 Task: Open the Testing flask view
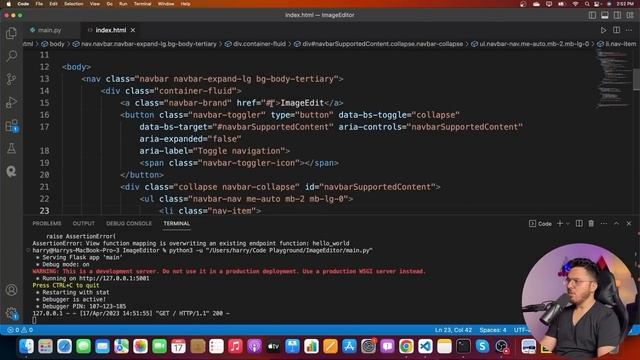11,148
